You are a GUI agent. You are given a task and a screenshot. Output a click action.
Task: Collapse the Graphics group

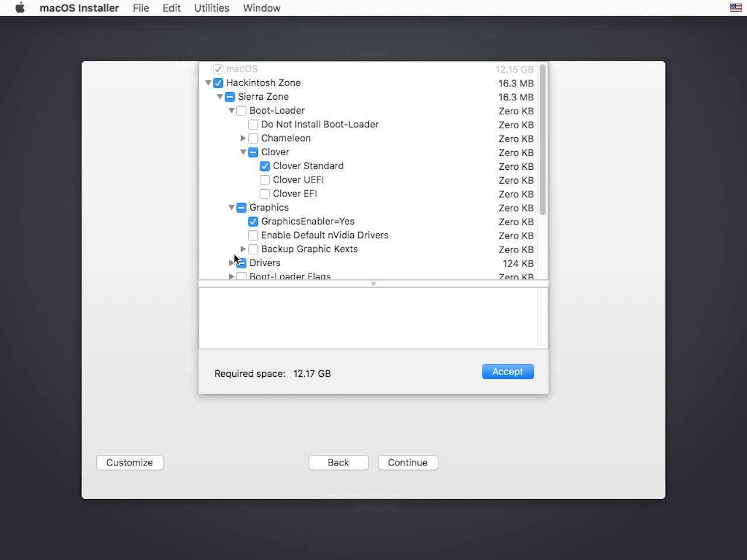[x=232, y=208]
